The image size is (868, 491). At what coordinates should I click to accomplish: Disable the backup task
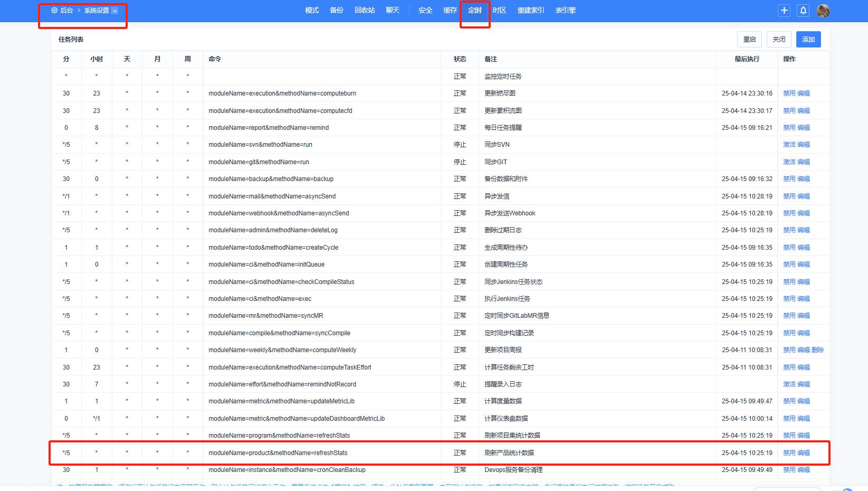[x=789, y=179]
